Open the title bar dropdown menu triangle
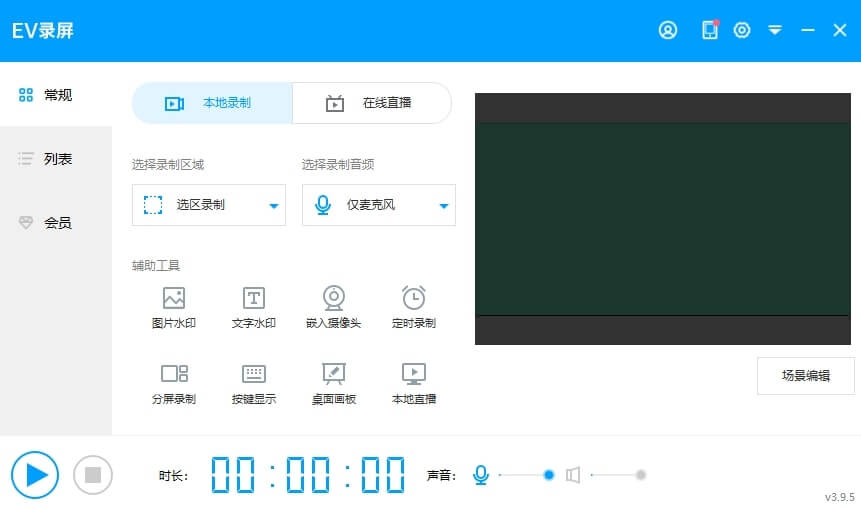Image resolution: width=861 pixels, height=509 pixels. (x=775, y=30)
